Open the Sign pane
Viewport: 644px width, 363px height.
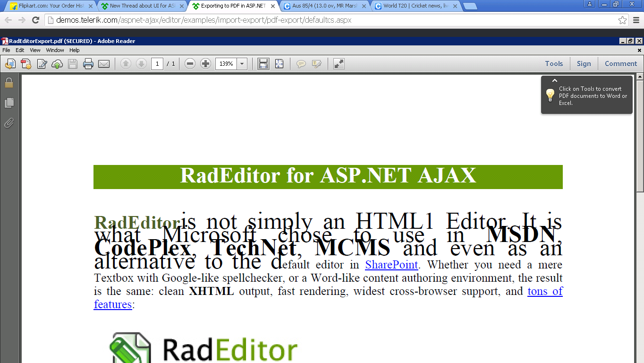(584, 64)
